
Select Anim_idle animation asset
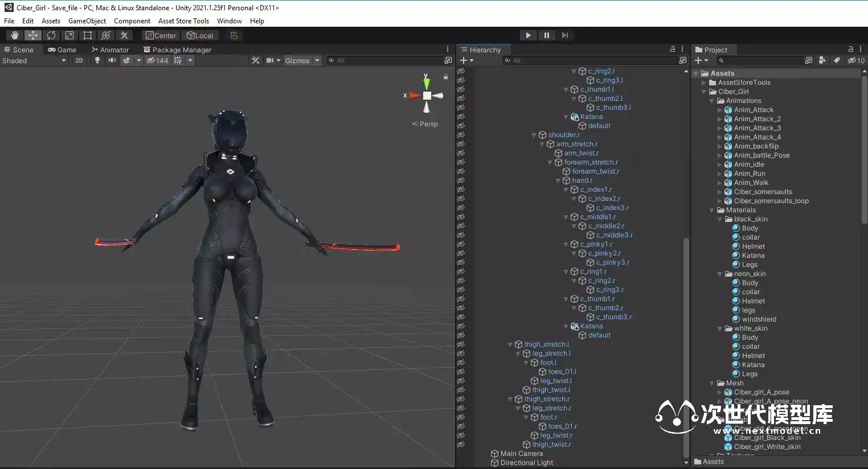tap(749, 164)
